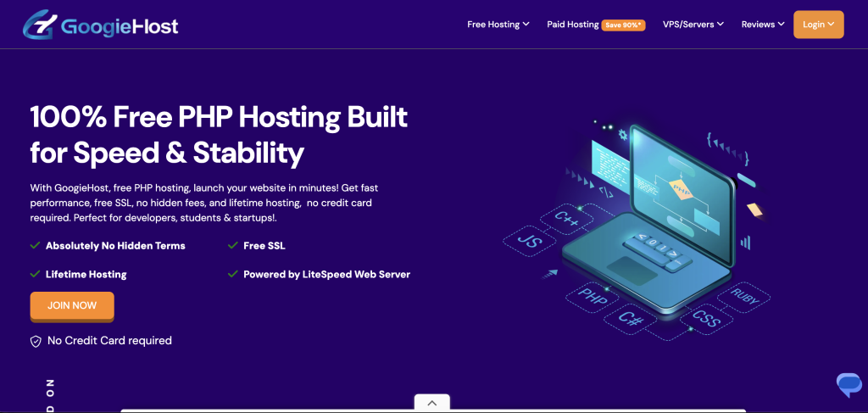This screenshot has width=868, height=413.
Task: Click 'Powered by LiteSpeed Web Server' text
Action: pyautogui.click(x=326, y=274)
